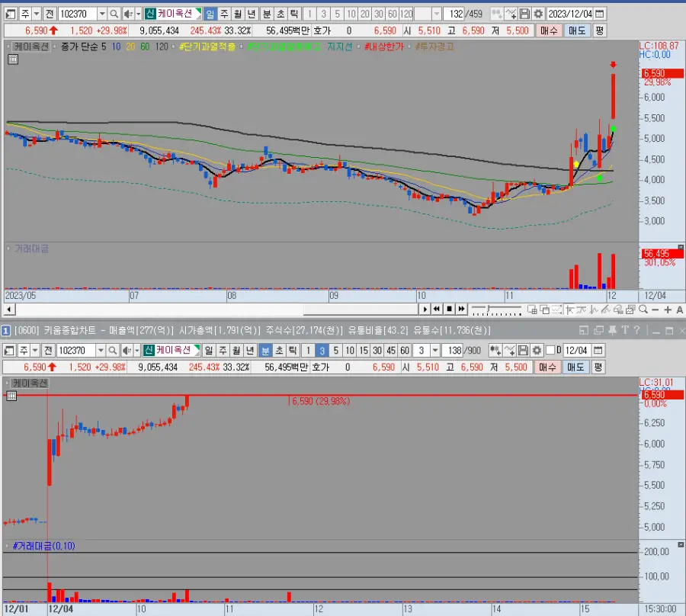The width and height of the screenshot is (686, 616).
Task: Expand the speaker dropdown arrow in the upper toolbar
Action: click(x=138, y=14)
